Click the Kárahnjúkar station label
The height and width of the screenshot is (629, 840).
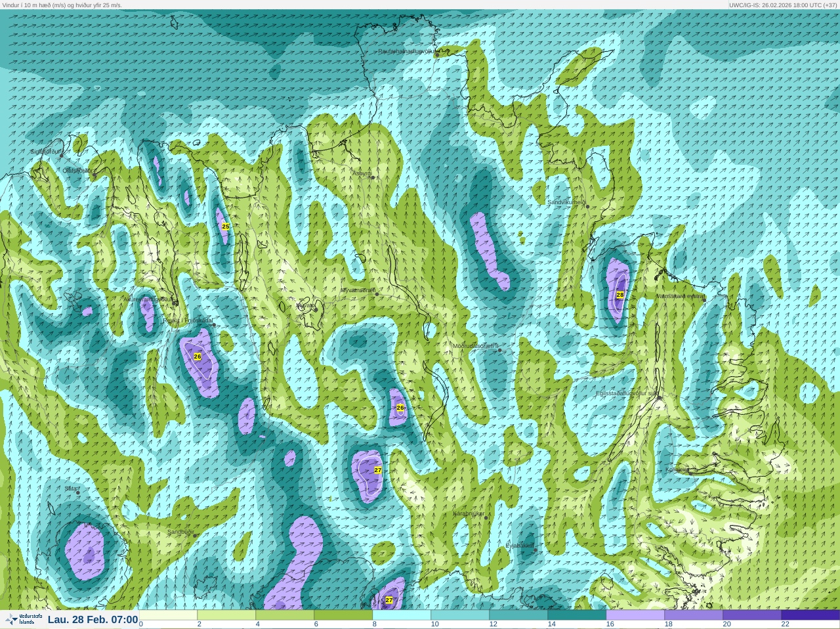pyautogui.click(x=469, y=513)
